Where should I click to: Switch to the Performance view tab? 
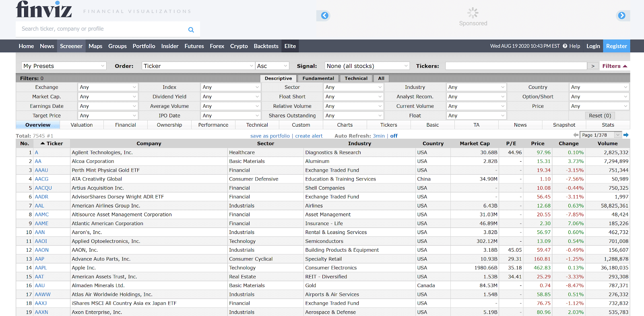point(213,125)
